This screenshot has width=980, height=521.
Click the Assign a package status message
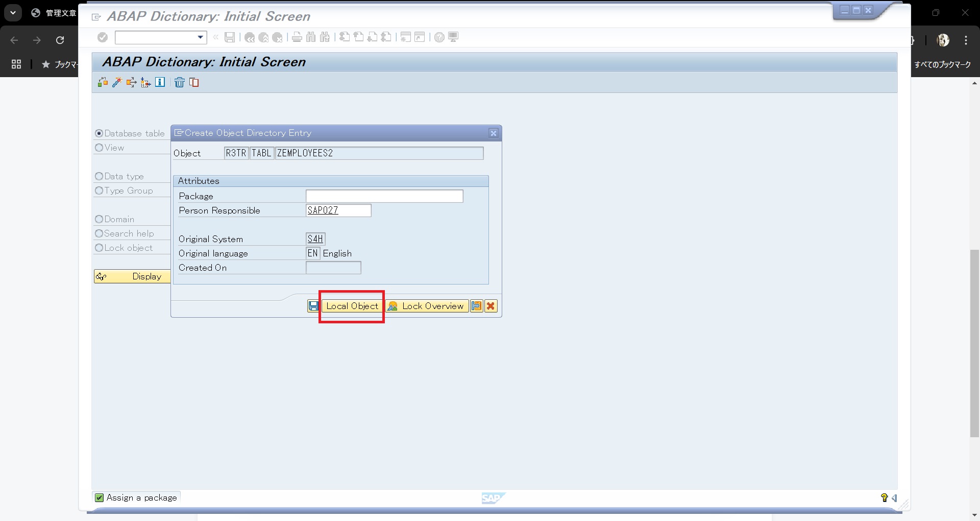[x=141, y=498]
